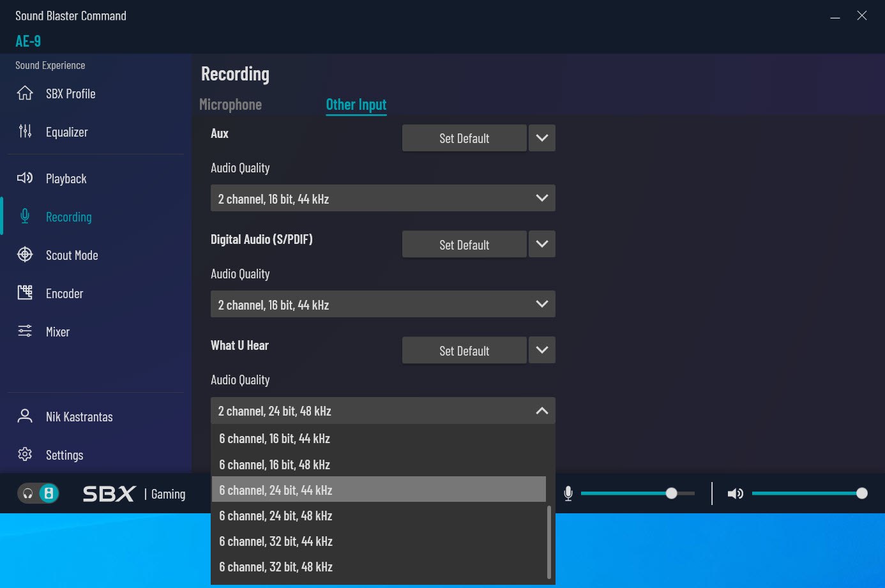Mute speaker output via bottom bar icon
Image resolution: width=885 pixels, height=588 pixels.
735,494
